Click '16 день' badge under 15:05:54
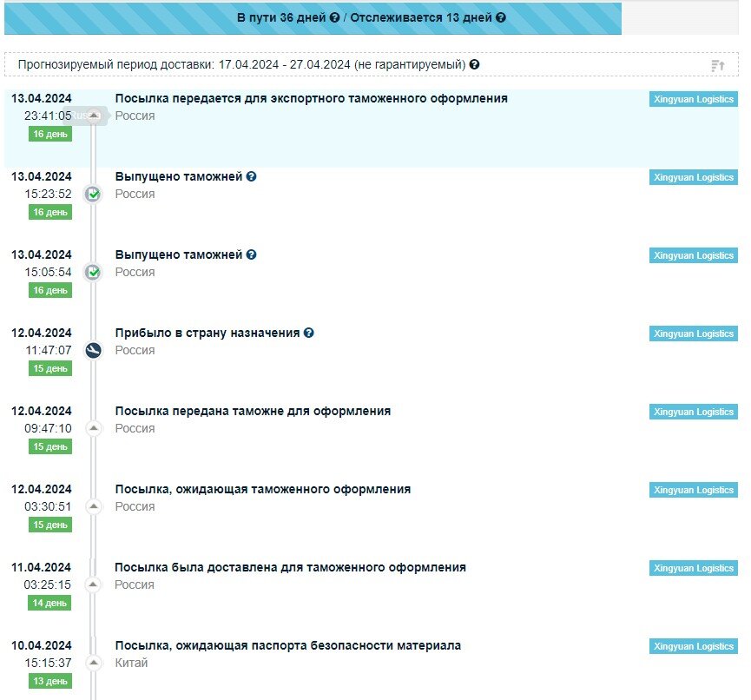751x700 pixels. point(50,290)
